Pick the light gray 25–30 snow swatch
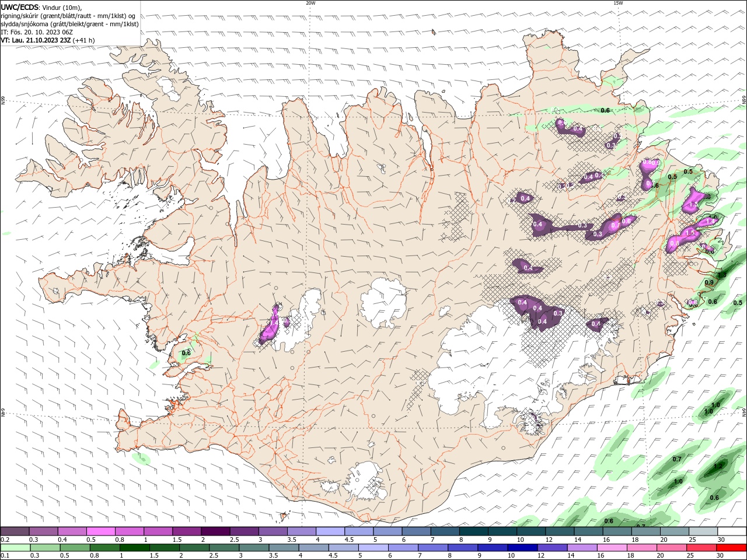Viewport: 747px width, 560px height. coord(703,531)
